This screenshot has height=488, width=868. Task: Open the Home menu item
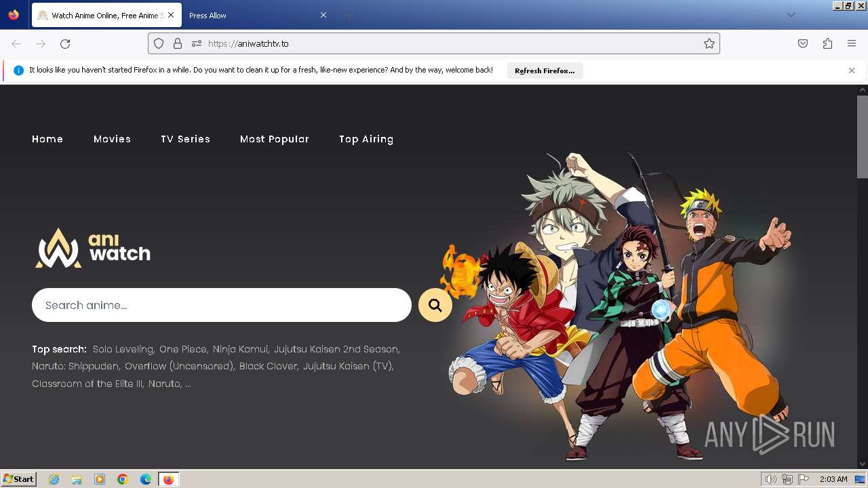[x=47, y=139]
